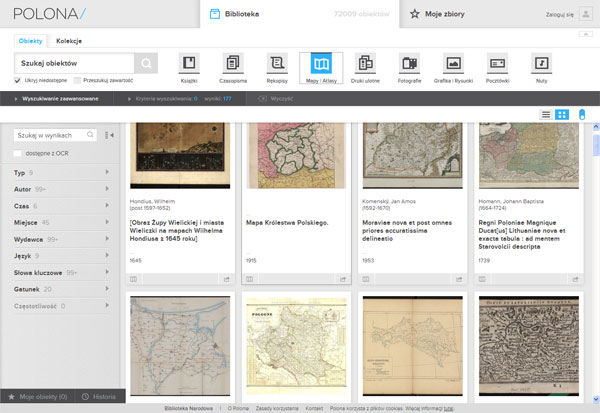600x413 pixels.
Task: Open the Moraviae nova map thumbnail
Action: click(412, 155)
